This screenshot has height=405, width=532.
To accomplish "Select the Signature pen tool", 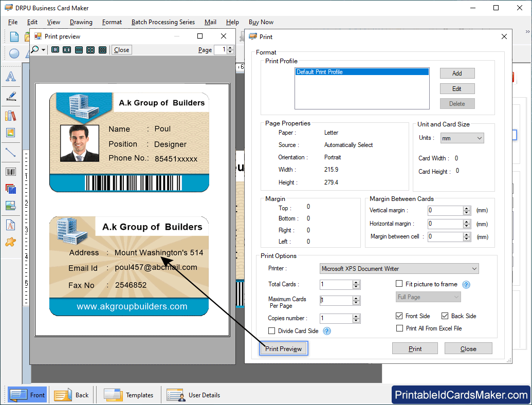I will coord(11,96).
